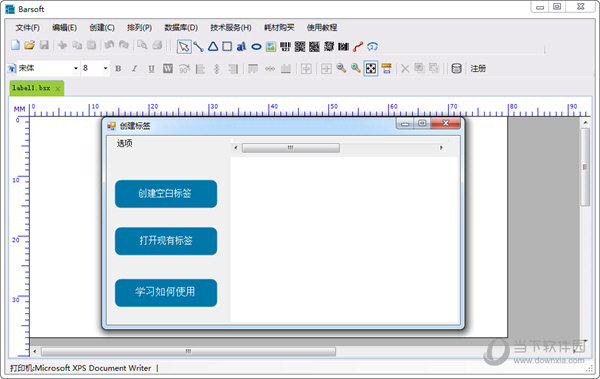Select the arrow pointer tool
Viewport: 600px width, 379px height.
pyautogui.click(x=184, y=47)
